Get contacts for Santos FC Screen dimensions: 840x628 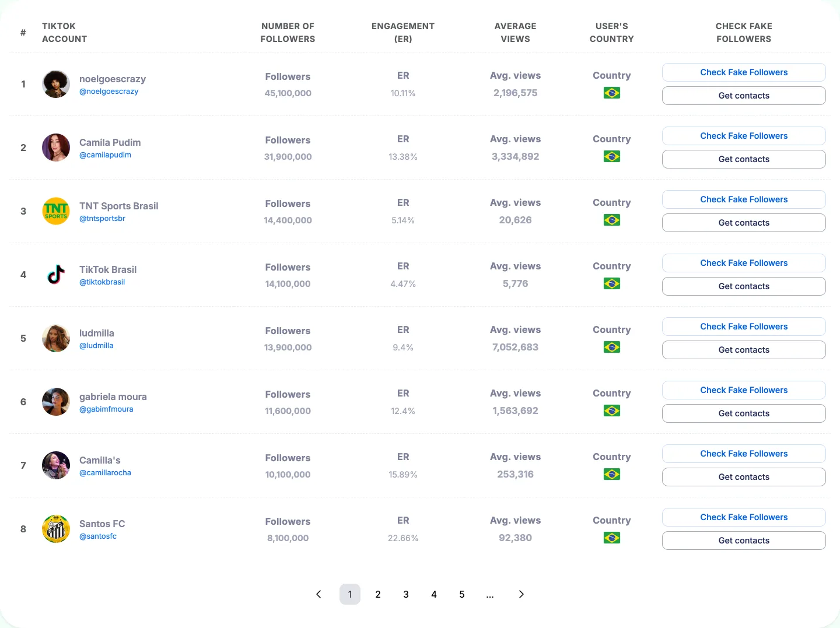pos(744,541)
